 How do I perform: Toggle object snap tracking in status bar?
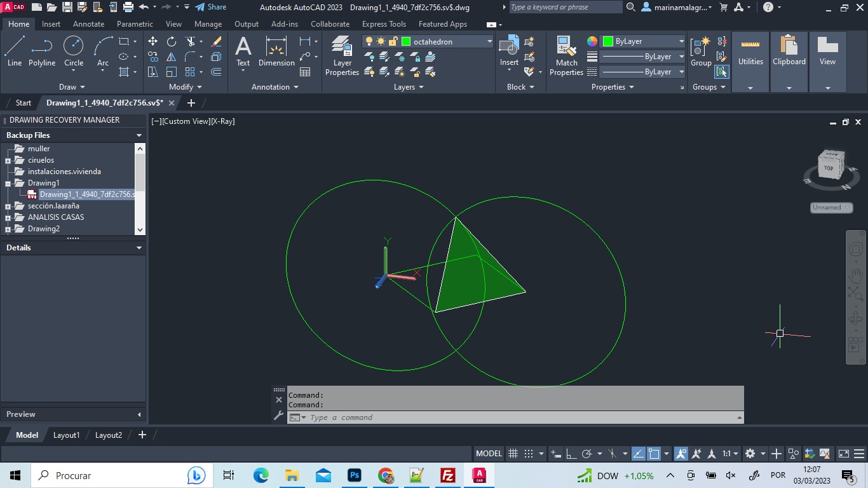point(638,454)
